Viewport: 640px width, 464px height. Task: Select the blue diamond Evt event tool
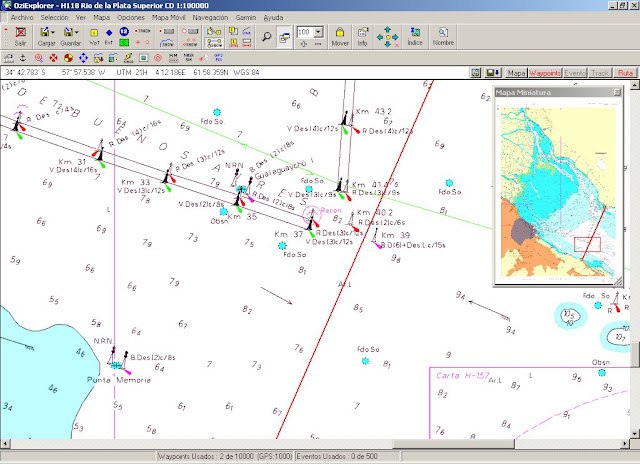109,33
